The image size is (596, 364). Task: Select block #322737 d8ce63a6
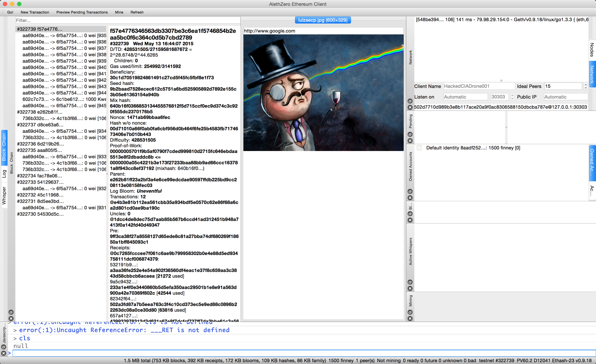coord(61,125)
